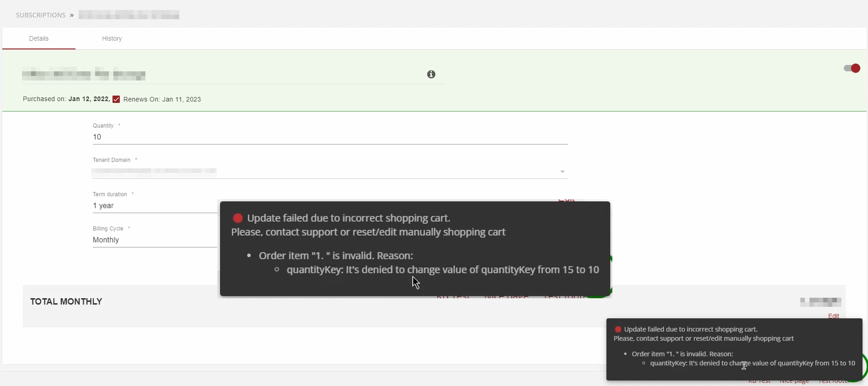Screen dimensions: 868x386
Task: Uncheck the Renews On checkbox
Action: click(x=116, y=99)
